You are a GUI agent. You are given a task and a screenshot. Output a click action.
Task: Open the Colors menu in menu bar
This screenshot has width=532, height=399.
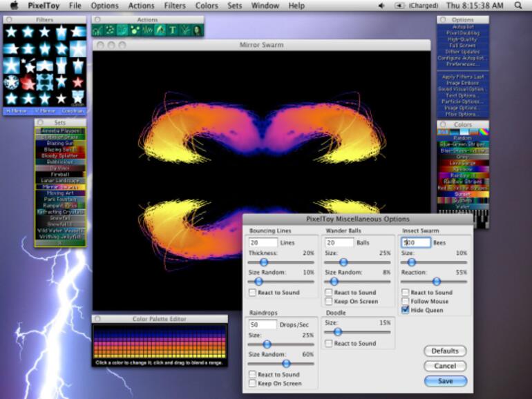click(206, 6)
